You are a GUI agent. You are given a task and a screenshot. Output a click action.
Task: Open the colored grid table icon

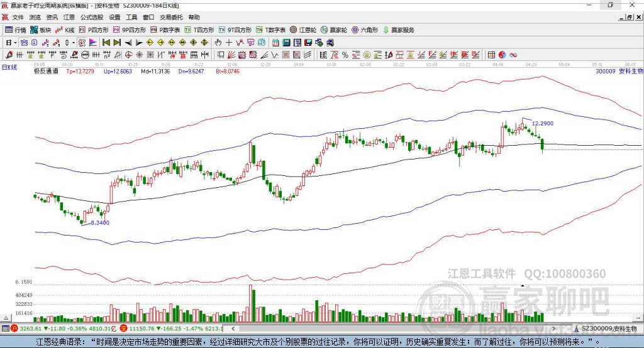click(492, 55)
